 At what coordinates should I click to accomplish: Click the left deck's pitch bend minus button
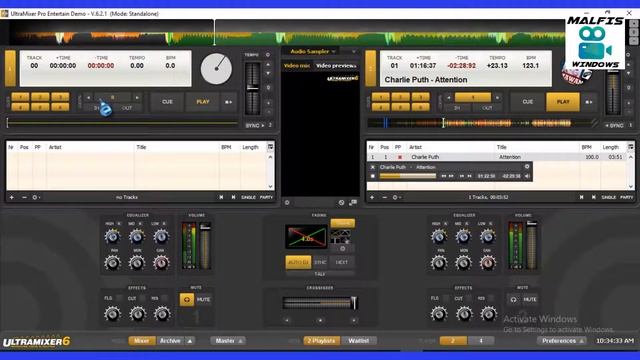(268, 111)
